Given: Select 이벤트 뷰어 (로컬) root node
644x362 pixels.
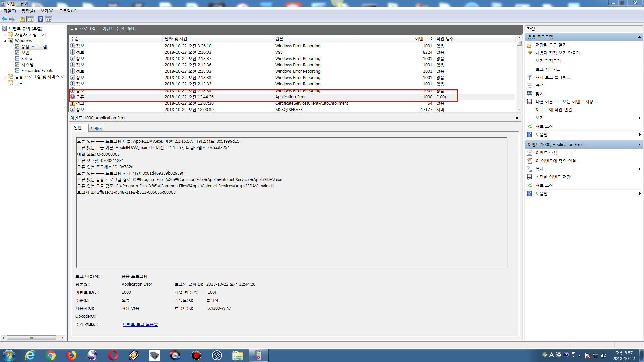Looking at the screenshot, I should [x=25, y=28].
